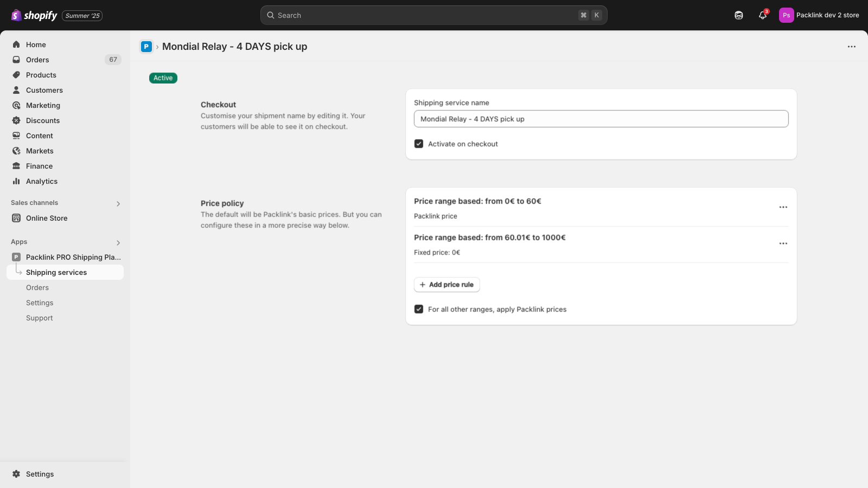Click the Products tag icon
The image size is (868, 488).
[x=16, y=75]
